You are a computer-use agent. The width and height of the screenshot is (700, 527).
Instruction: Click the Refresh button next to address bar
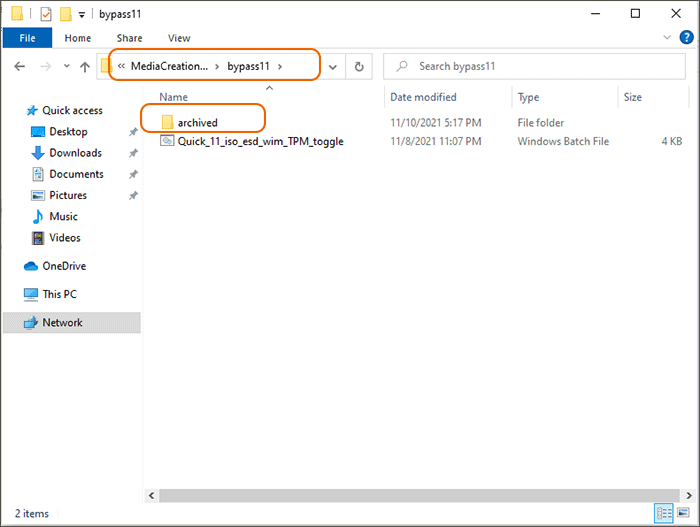[x=359, y=67]
